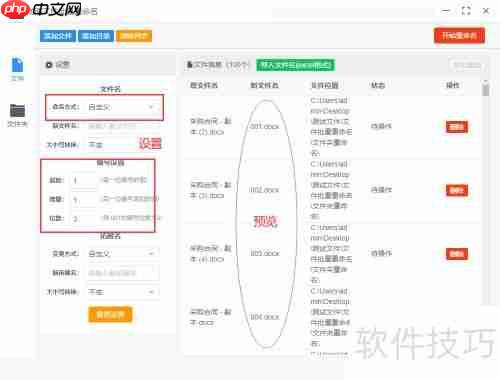The image size is (500, 380).
Task: Open the extension case conversion dropdown
Action: point(122,292)
